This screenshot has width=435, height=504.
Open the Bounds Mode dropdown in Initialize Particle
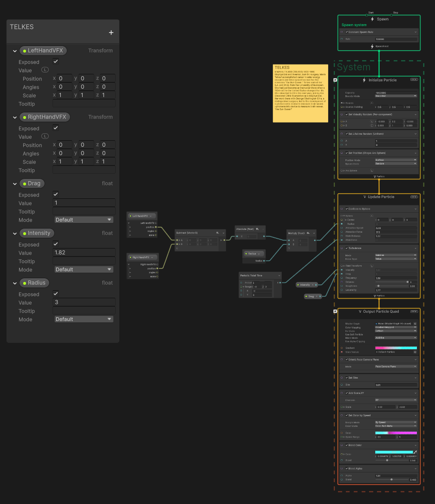click(x=396, y=96)
